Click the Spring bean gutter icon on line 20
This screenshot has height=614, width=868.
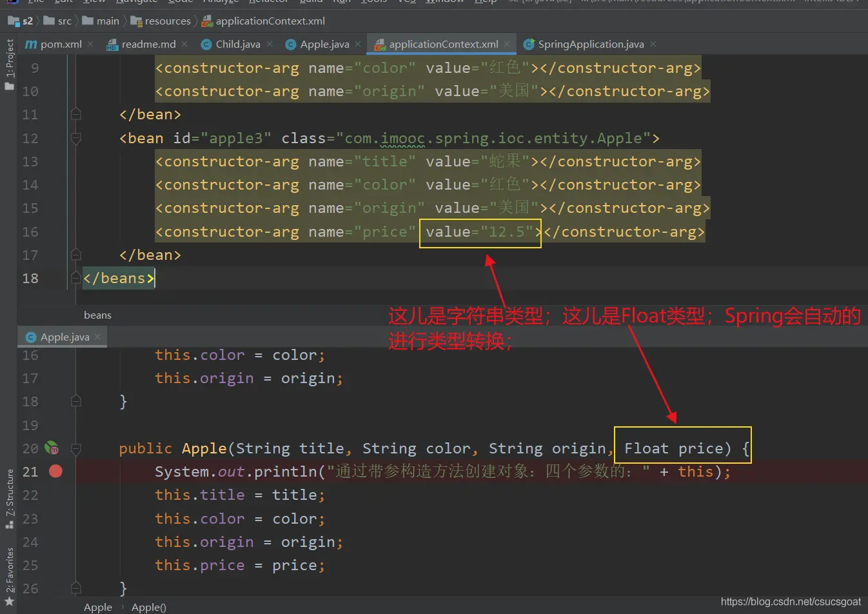(52, 448)
